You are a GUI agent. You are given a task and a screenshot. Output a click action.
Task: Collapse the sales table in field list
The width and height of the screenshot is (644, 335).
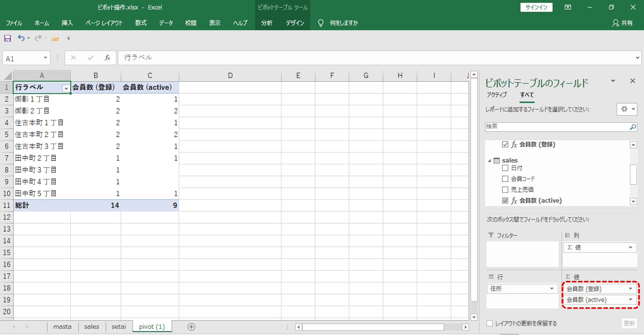[x=489, y=161]
